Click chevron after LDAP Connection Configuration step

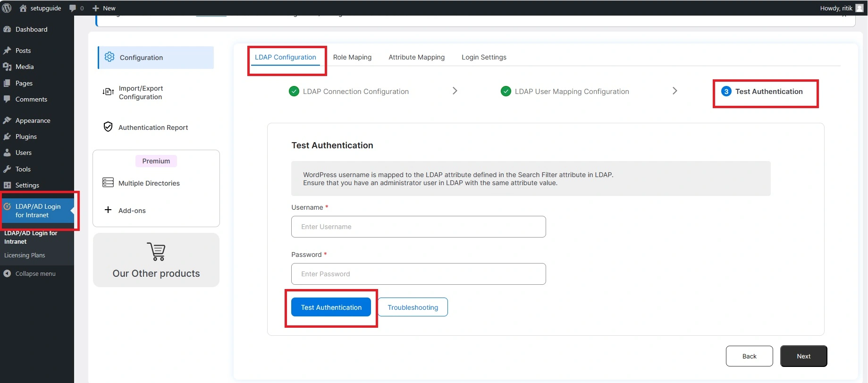455,91
